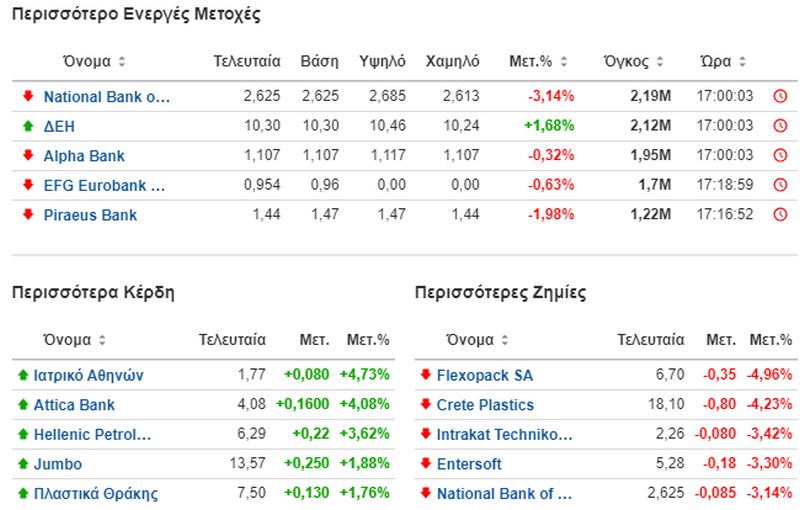Click the clock icon in the ΔΕΗ row

tap(780, 125)
